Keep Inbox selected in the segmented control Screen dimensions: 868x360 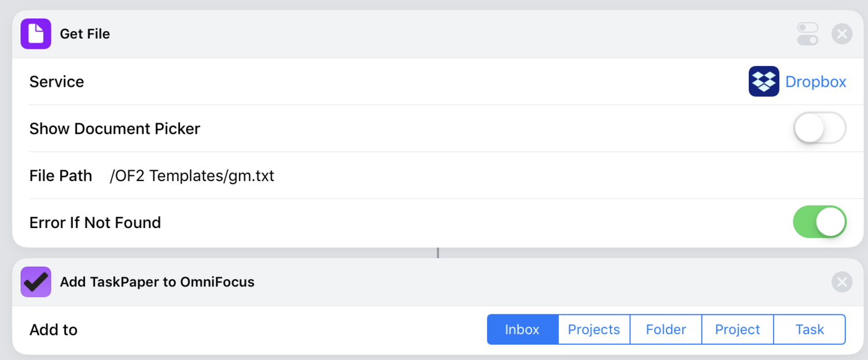521,329
